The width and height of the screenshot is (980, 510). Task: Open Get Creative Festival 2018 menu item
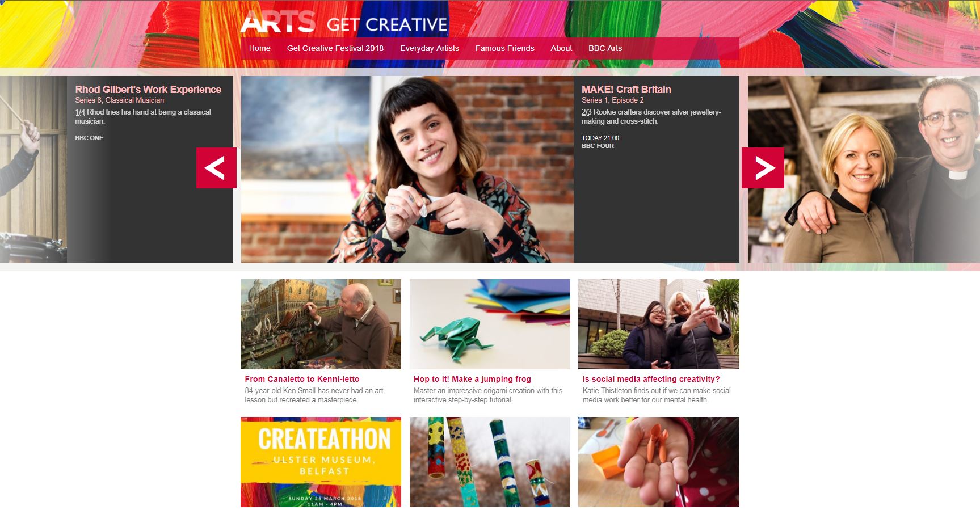tap(335, 48)
